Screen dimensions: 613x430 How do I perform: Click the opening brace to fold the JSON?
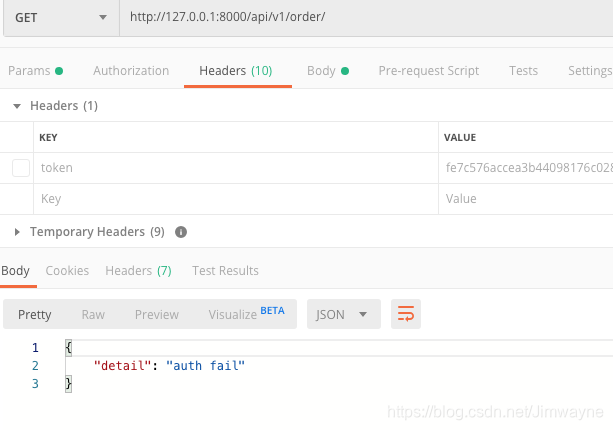68,348
